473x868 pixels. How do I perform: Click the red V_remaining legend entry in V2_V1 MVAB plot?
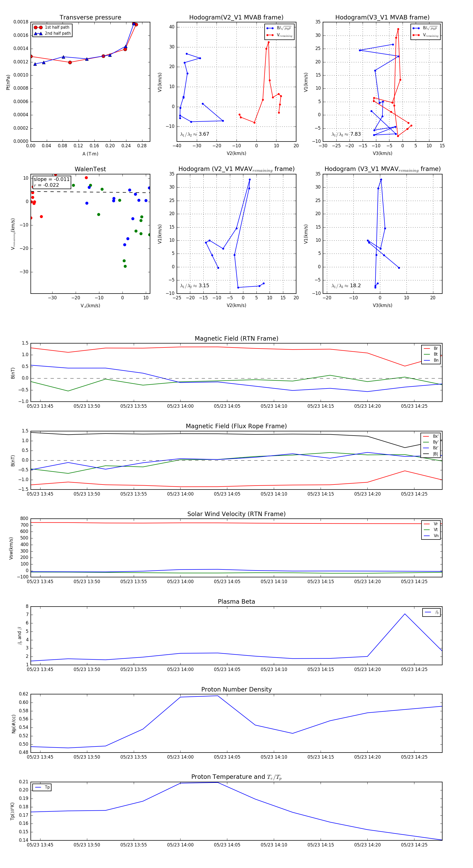click(x=279, y=35)
